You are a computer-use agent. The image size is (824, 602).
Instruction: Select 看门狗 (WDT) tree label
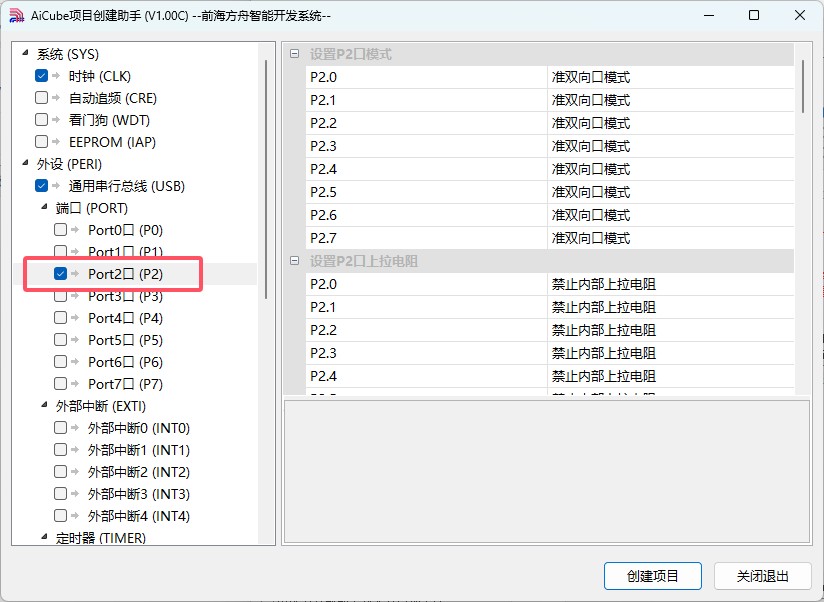point(109,120)
